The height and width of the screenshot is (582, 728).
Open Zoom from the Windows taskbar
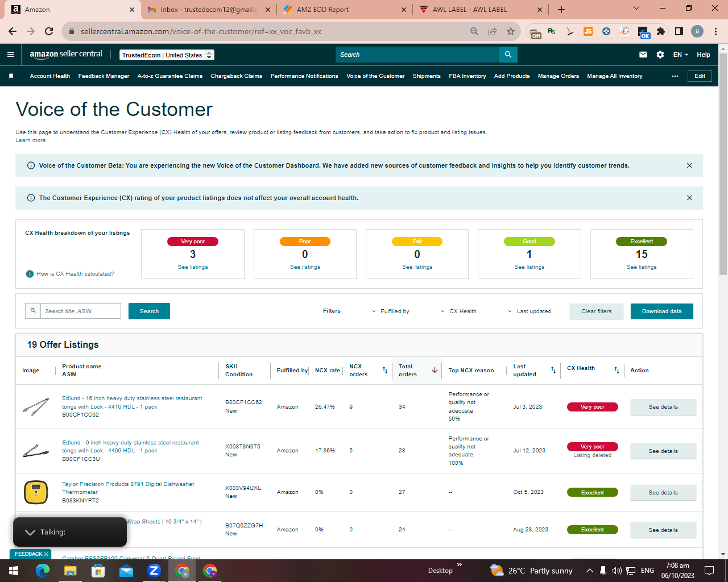(154, 571)
